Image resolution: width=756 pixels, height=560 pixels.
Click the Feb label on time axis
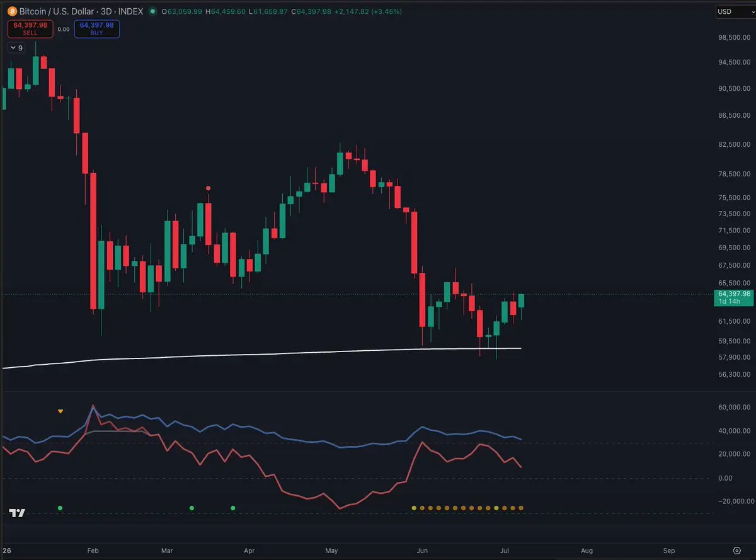point(93,551)
